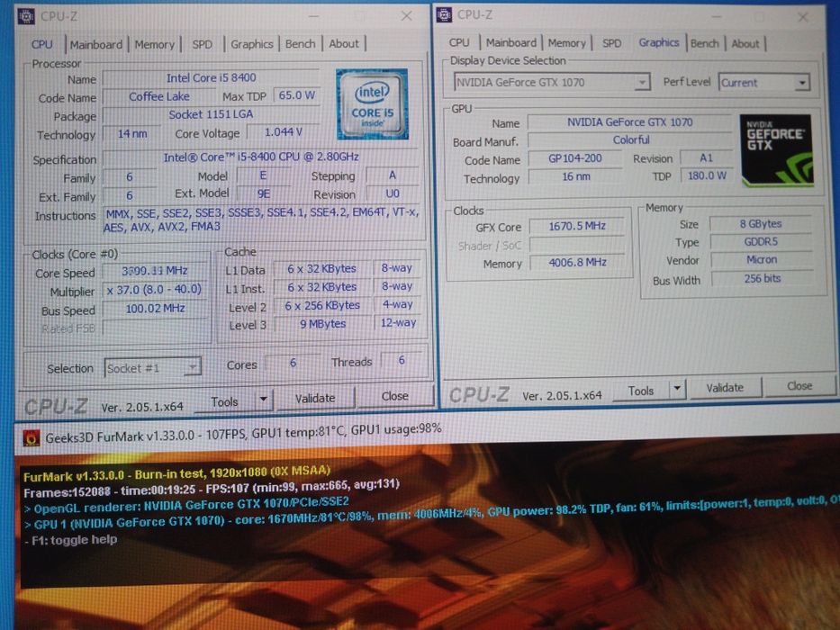Click Validate button in left CPU-Z window
Image resolution: width=840 pixels, height=630 pixels.
point(315,398)
